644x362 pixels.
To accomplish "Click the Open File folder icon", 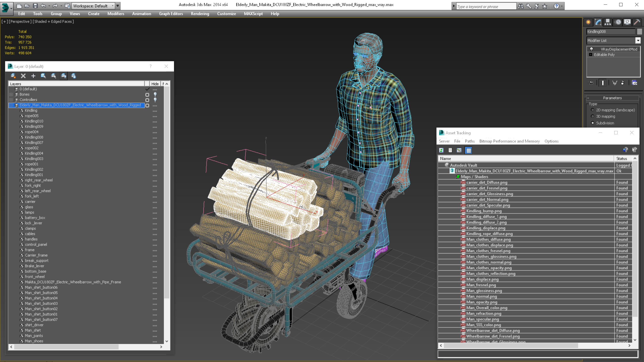I will (x=27, y=6).
